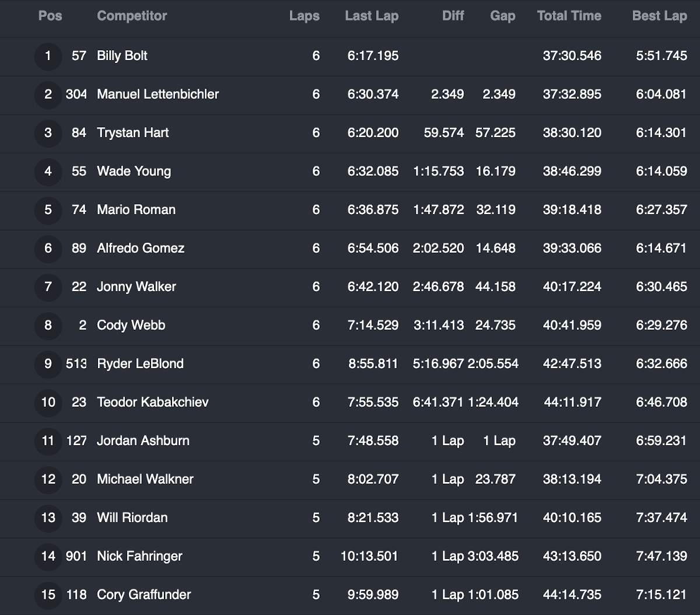Screen dimensions: 700x615
Task: Click the position 15 circle badge
Action: pos(48,595)
